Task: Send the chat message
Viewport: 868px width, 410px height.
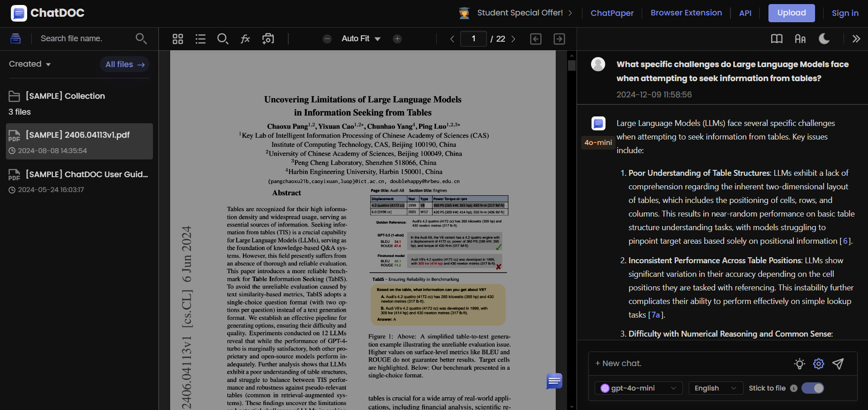Action: click(x=838, y=364)
